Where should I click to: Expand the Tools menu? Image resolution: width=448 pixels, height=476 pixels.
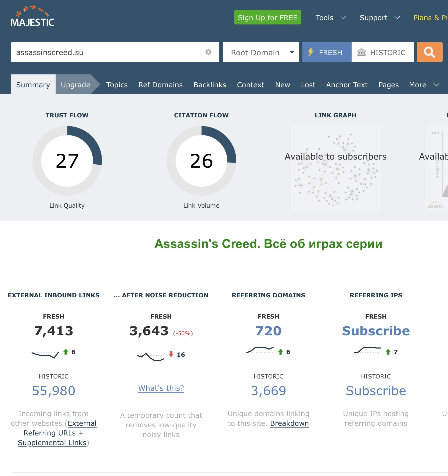[x=330, y=18]
